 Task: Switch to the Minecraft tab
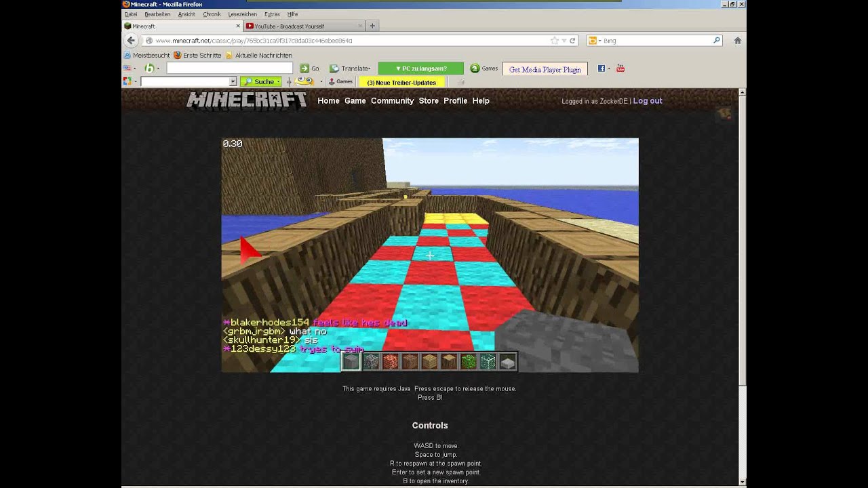(181, 26)
